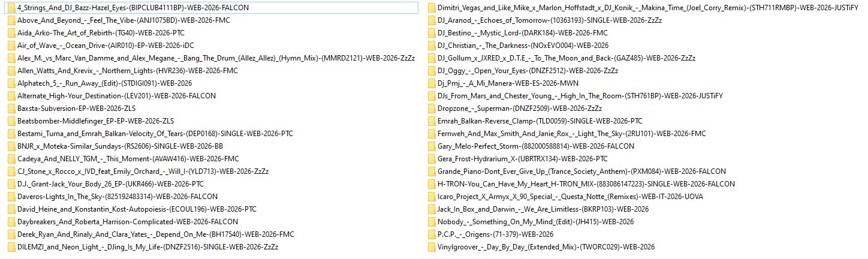Select David_Heine_and_Konstantin_Kost-Autopoiesis folder name
This screenshot has width=868, height=259.
137,209
